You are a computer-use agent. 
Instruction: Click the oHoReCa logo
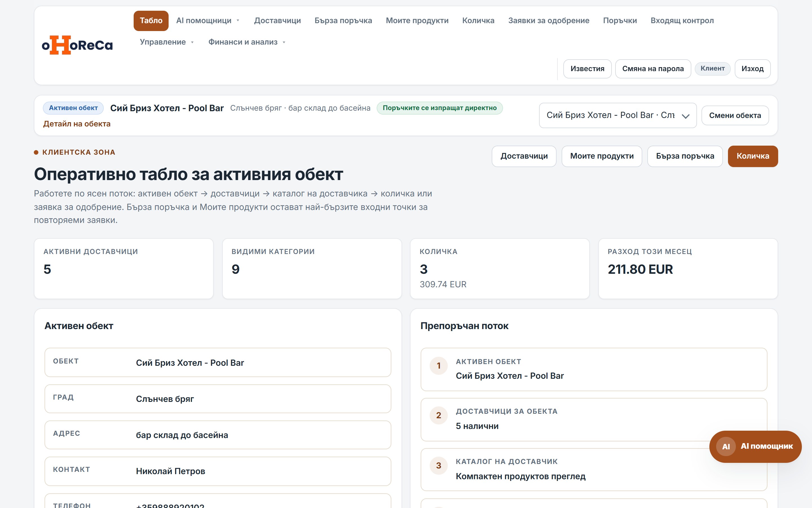tap(77, 45)
